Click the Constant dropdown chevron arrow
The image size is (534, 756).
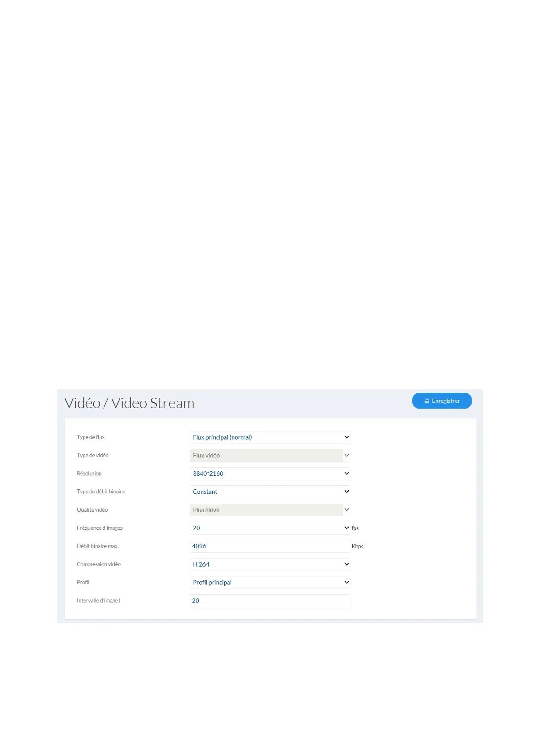pos(346,492)
